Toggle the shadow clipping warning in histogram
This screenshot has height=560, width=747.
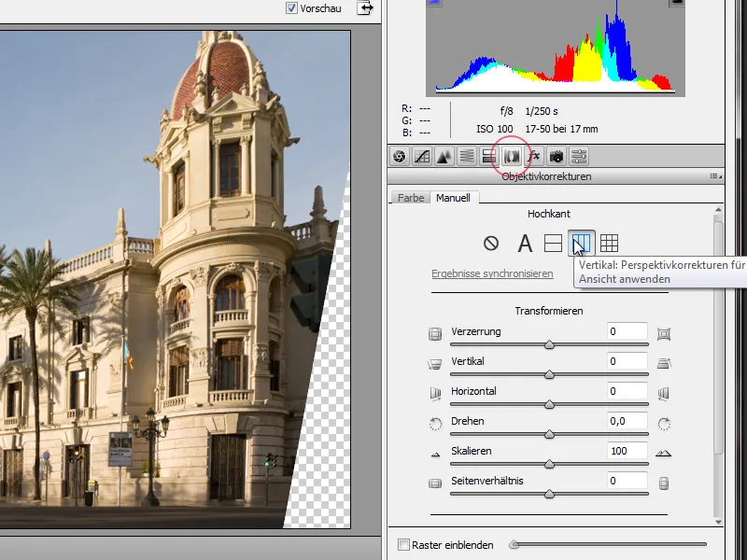(x=434, y=3)
